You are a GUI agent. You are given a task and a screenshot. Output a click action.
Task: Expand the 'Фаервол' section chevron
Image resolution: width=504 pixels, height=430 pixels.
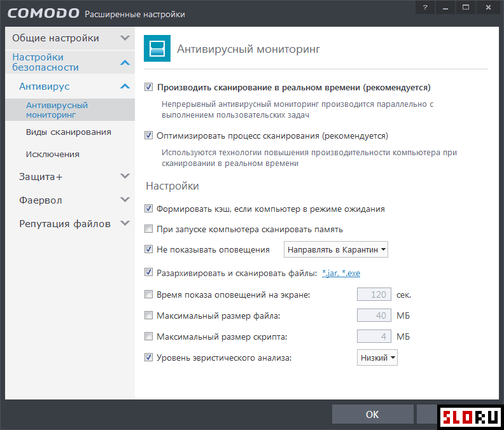click(125, 200)
